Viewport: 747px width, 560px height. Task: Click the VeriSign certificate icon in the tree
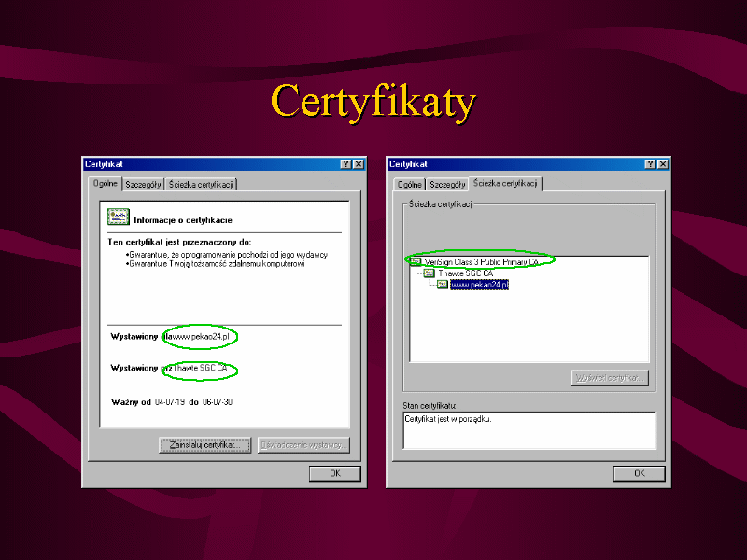(x=416, y=262)
